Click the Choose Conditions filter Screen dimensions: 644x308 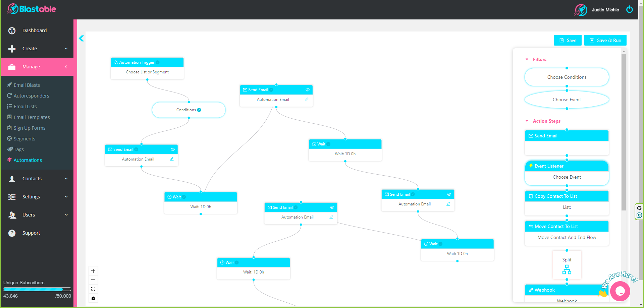(567, 77)
